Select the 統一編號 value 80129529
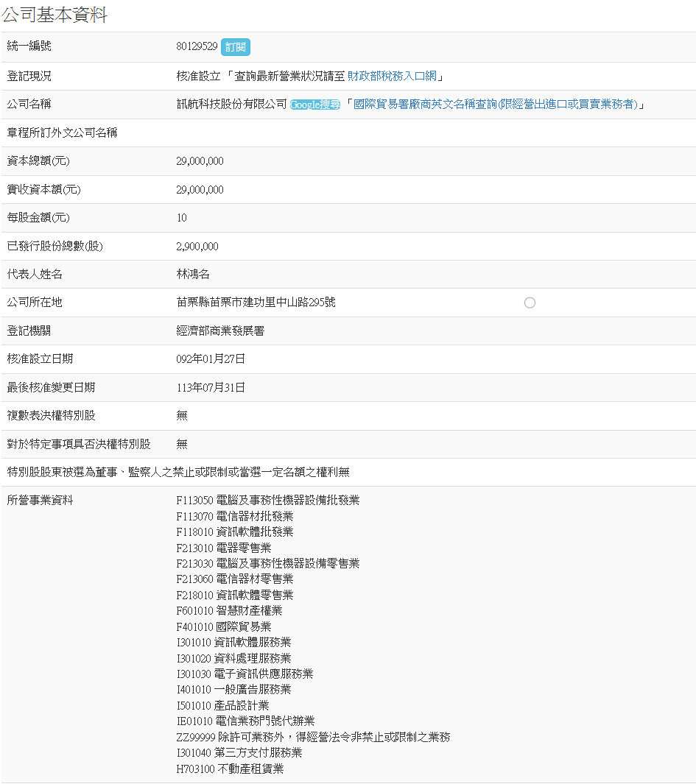Image resolution: width=696 pixels, height=784 pixels. 197,46
